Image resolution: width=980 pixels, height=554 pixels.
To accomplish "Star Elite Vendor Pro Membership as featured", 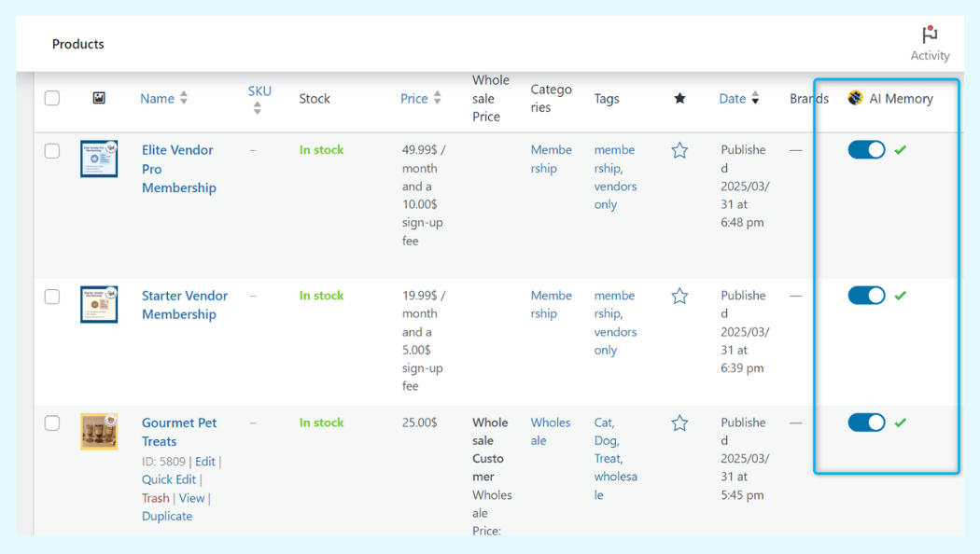I will 679,150.
